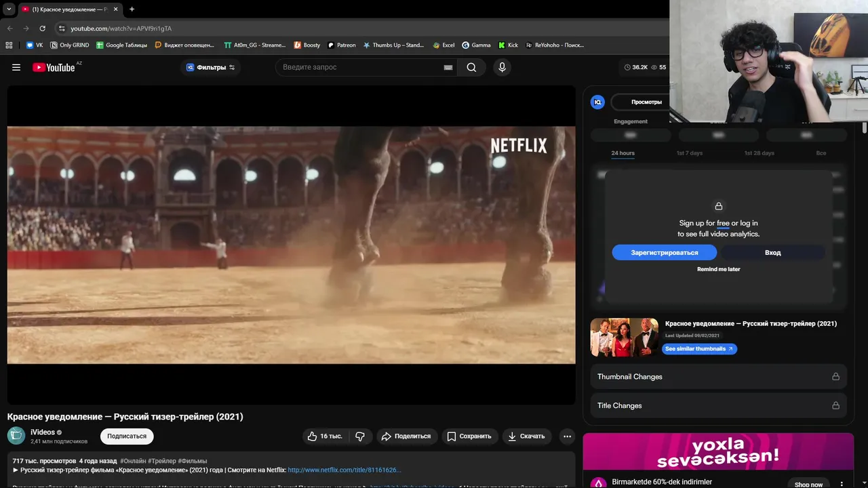Screen dimensions: 868x488
Task: Click Поделиться share button
Action: [406, 436]
